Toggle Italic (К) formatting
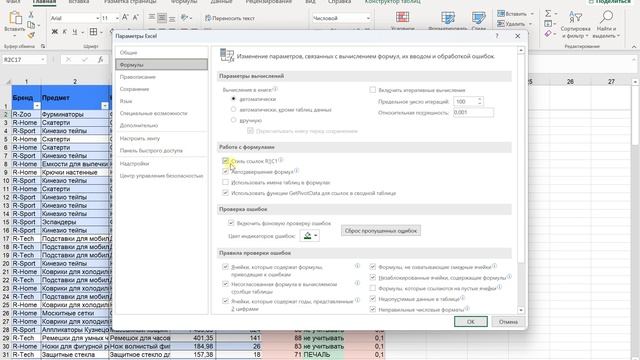The height and width of the screenshot is (360, 640). click(x=64, y=32)
